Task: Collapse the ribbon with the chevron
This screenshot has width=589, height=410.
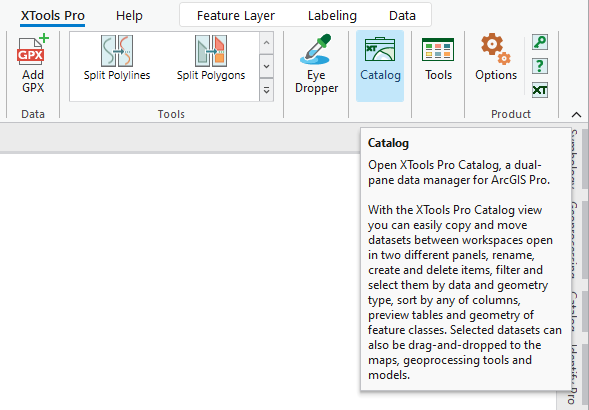Action: (x=576, y=115)
